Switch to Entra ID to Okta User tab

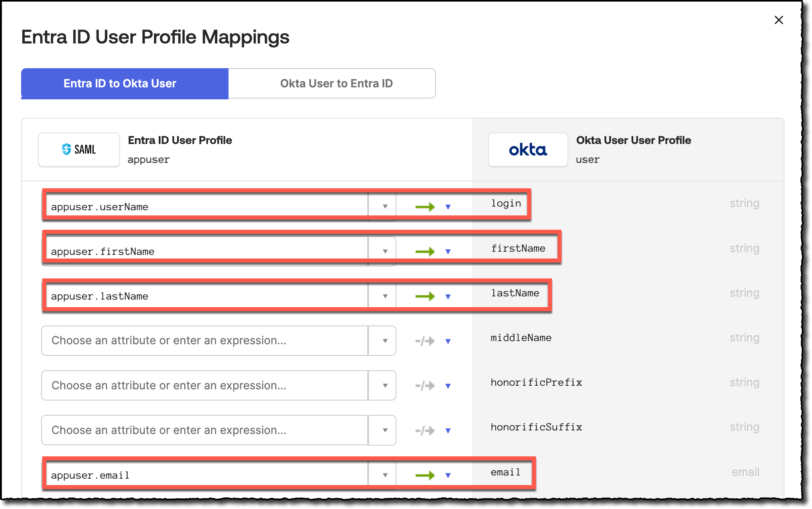[x=125, y=83]
